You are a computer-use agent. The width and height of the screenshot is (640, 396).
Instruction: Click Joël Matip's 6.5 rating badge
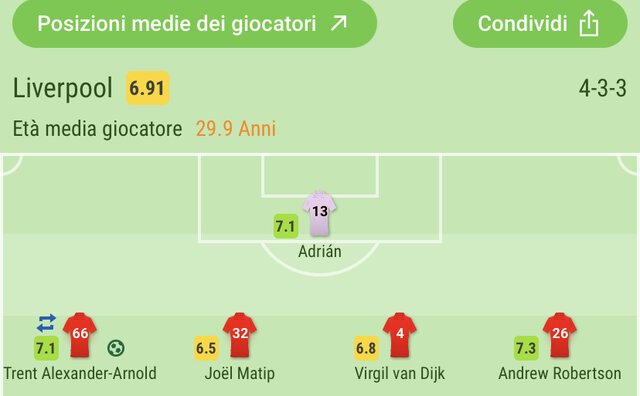point(206,348)
